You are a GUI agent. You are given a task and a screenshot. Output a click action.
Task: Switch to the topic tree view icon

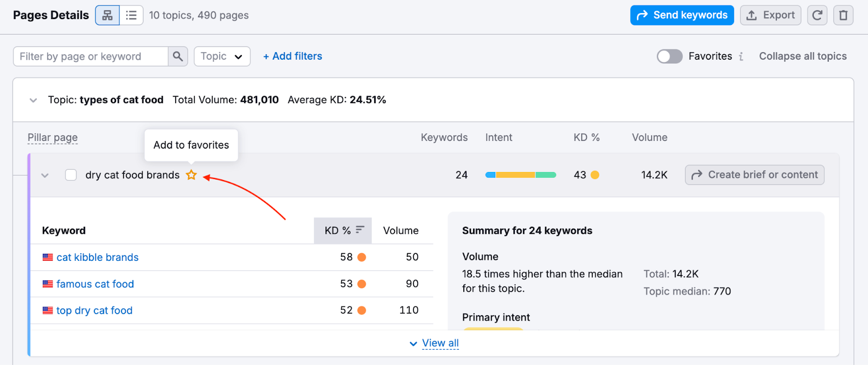pos(107,15)
